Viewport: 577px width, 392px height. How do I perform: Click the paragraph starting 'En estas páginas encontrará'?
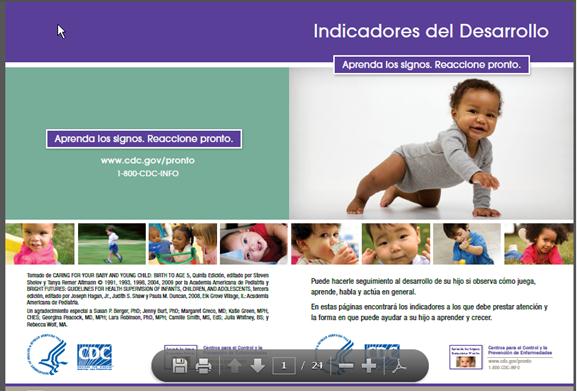pos(429,312)
